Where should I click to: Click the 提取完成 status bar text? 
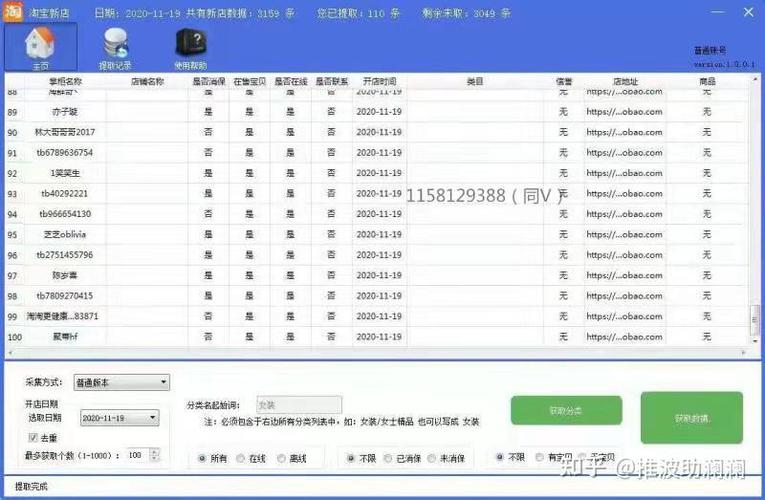tap(31, 486)
